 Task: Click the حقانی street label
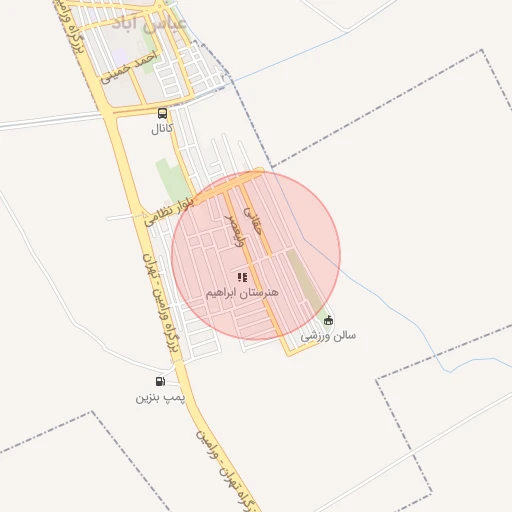point(253,220)
